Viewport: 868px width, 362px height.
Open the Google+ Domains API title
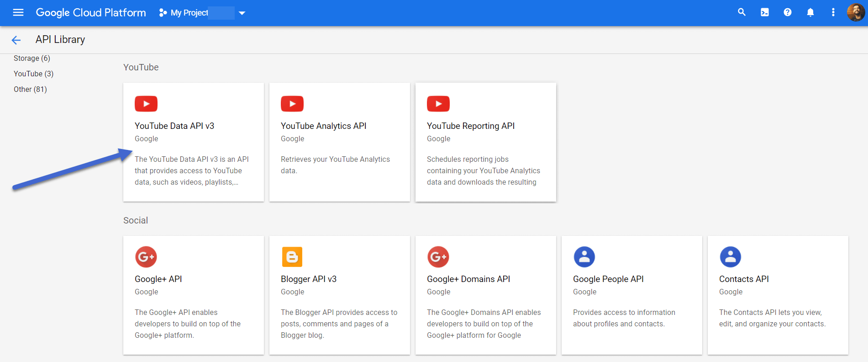click(x=468, y=279)
